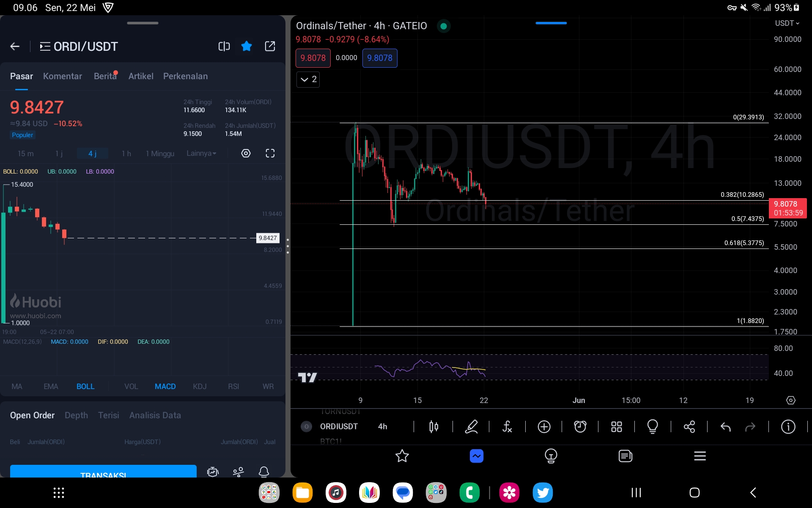Image resolution: width=812 pixels, height=508 pixels.
Task: Toggle the favorite star for ORDI/USDT
Action: click(247, 46)
